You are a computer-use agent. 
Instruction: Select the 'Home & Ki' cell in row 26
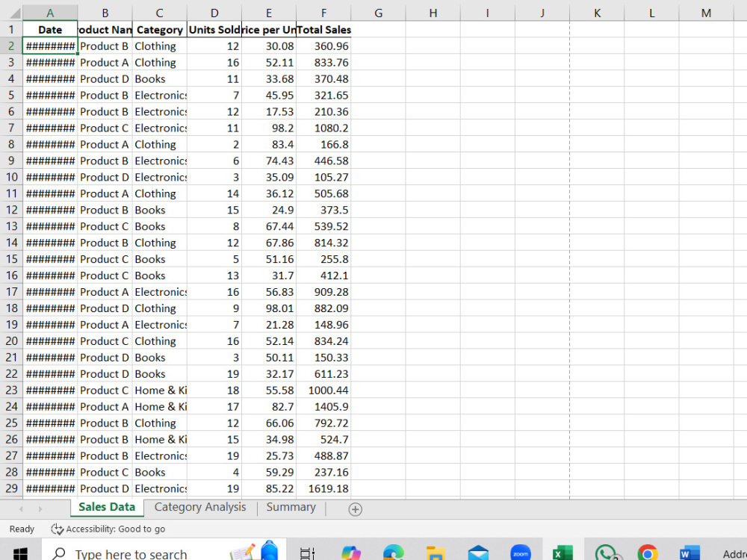click(x=160, y=440)
